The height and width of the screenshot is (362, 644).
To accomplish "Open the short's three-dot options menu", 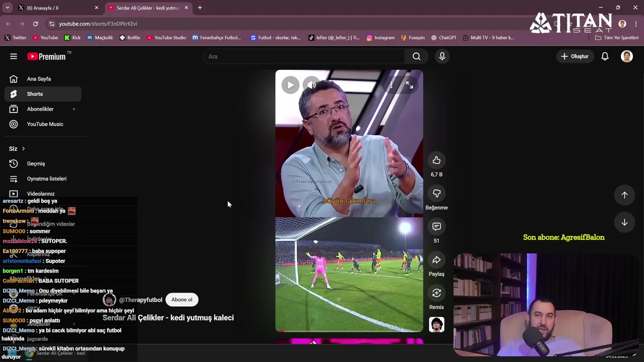I will 391,85.
